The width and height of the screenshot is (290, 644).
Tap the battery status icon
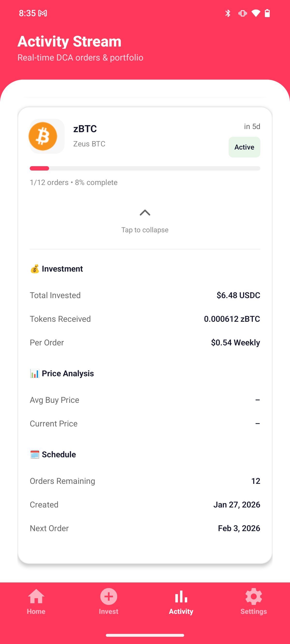click(267, 13)
